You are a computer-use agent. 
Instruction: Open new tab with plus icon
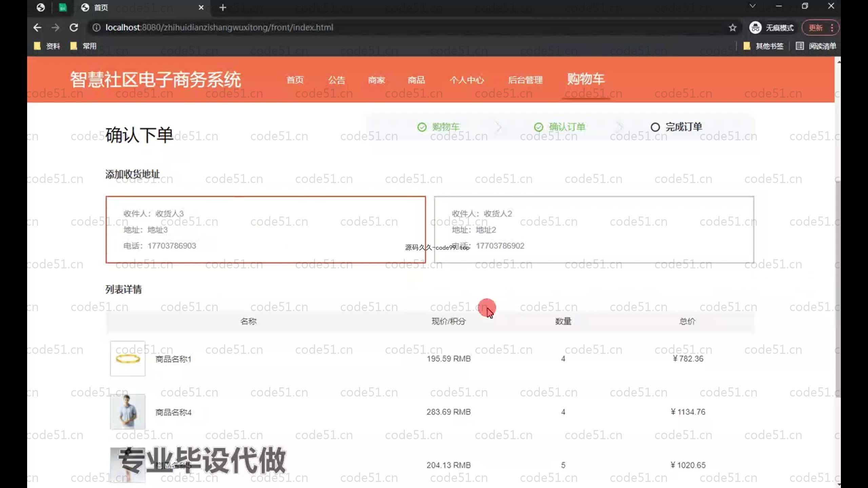pos(223,7)
